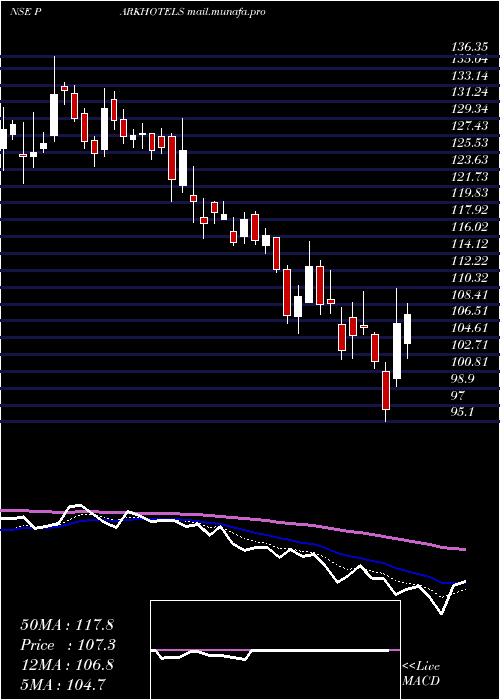
Task: Click the 116.02 price label
Action: [x=470, y=227]
